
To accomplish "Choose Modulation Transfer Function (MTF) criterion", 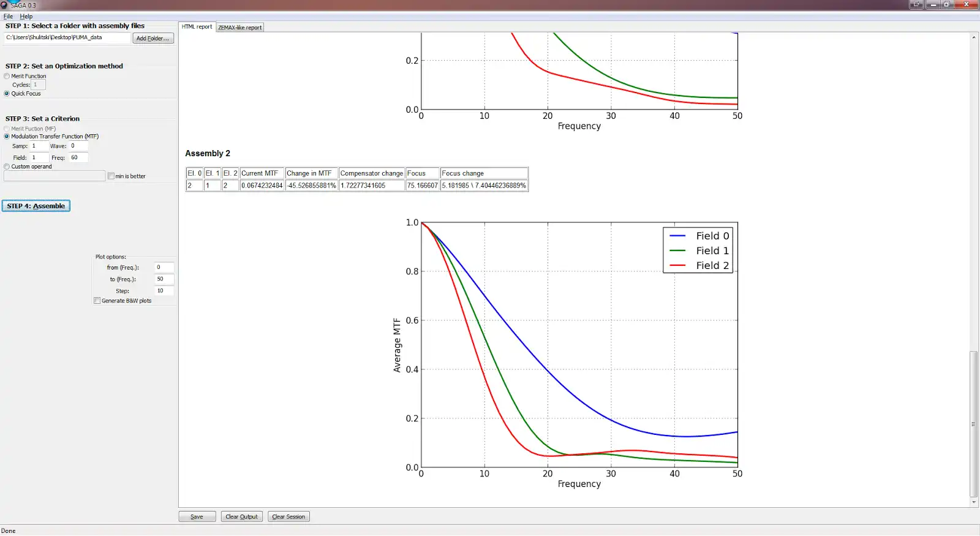I will (7, 137).
